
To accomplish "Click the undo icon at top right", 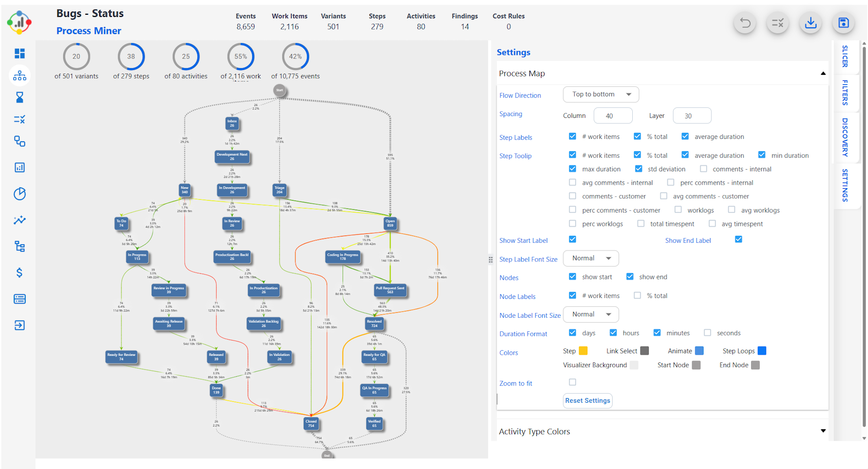I will [744, 22].
